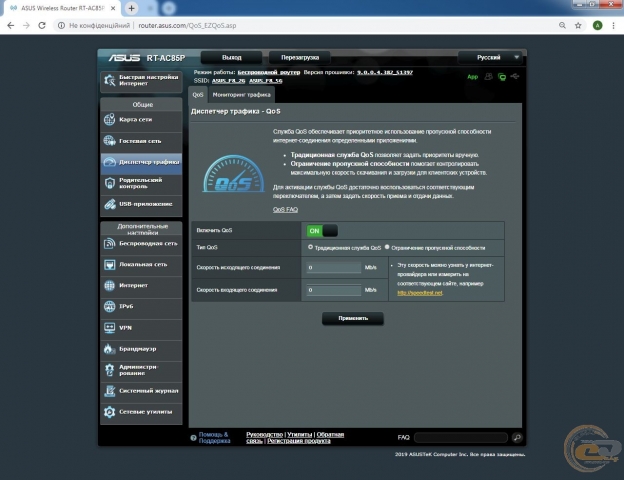Viewport: 624px width, 480px height.
Task: Reload the page with browser refresh icon
Action: pyautogui.click(x=42, y=25)
